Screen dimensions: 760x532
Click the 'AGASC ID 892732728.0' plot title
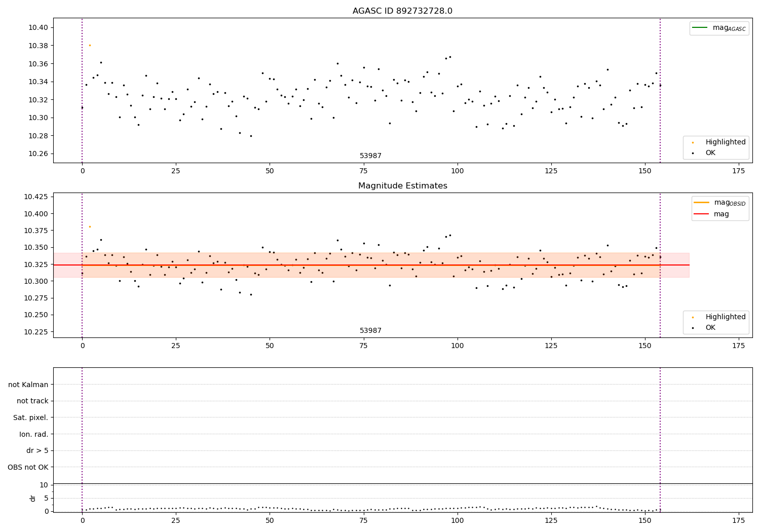pyautogui.click(x=402, y=11)
